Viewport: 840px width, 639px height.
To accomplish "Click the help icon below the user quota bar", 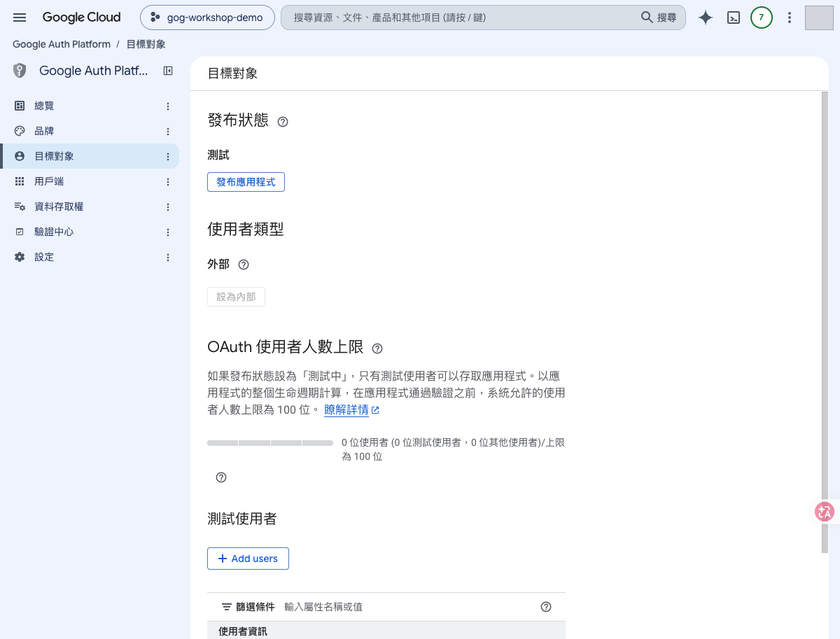I will [221, 477].
